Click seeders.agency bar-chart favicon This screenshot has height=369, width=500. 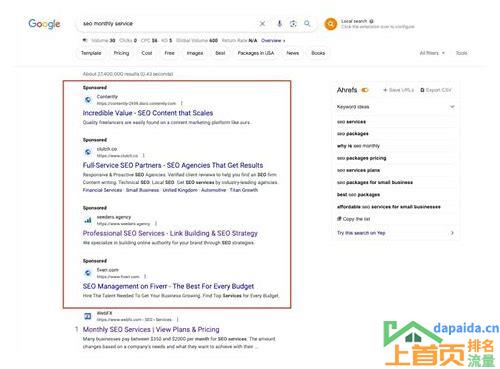(x=88, y=220)
